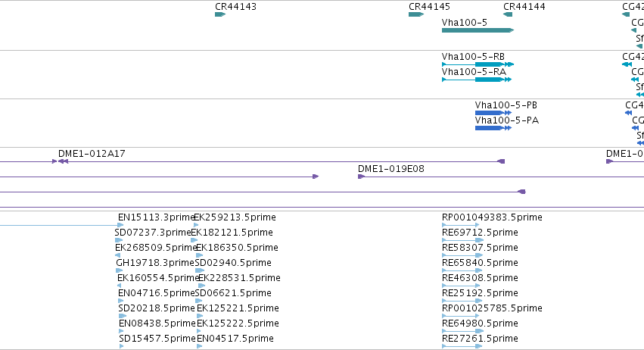The image size is (644, 350).
Task: Click the SD02940.5prime label
Action: 233,263
